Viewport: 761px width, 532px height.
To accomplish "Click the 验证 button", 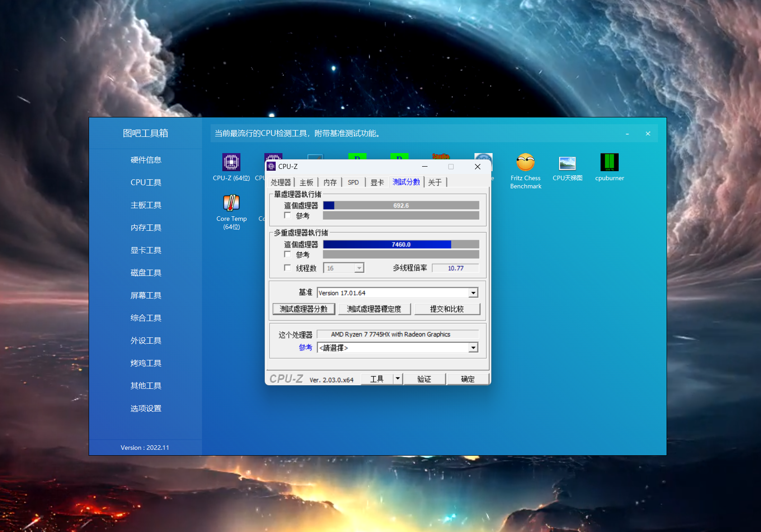I will click(424, 379).
